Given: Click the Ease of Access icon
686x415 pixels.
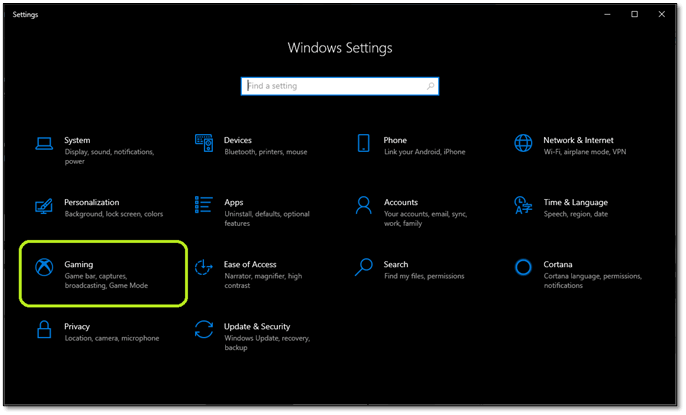Looking at the screenshot, I should coord(203,267).
